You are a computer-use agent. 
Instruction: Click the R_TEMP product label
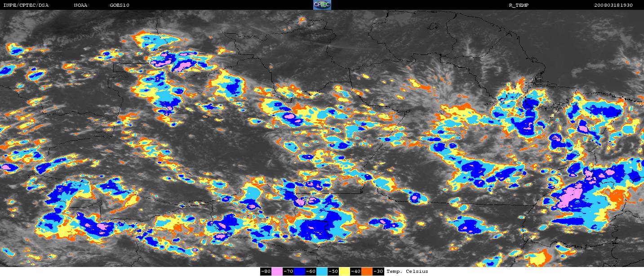point(519,5)
